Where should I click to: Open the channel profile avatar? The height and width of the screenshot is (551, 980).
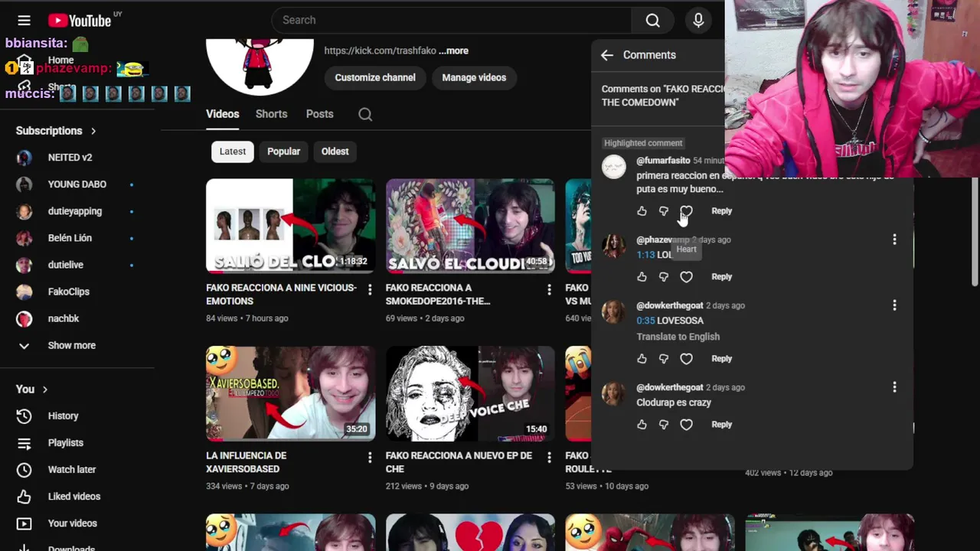(260, 67)
